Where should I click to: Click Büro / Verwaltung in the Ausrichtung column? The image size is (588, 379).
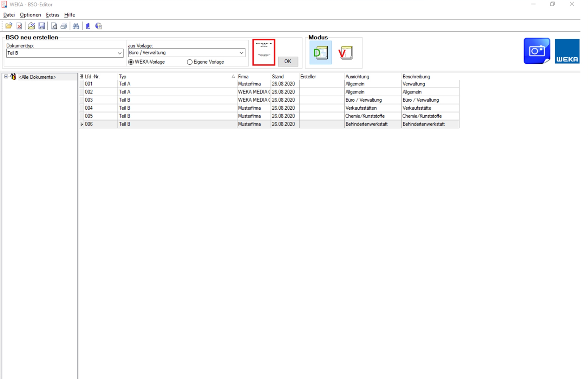tap(373, 100)
